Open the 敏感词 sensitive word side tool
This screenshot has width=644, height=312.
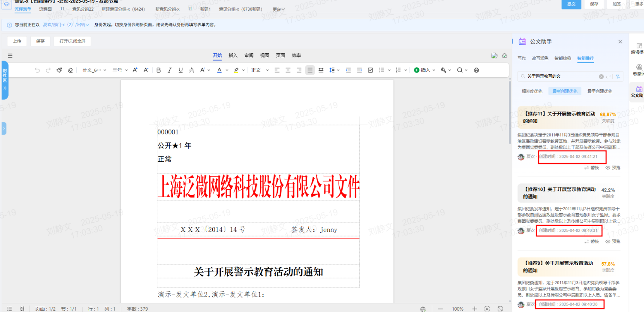tap(639, 70)
